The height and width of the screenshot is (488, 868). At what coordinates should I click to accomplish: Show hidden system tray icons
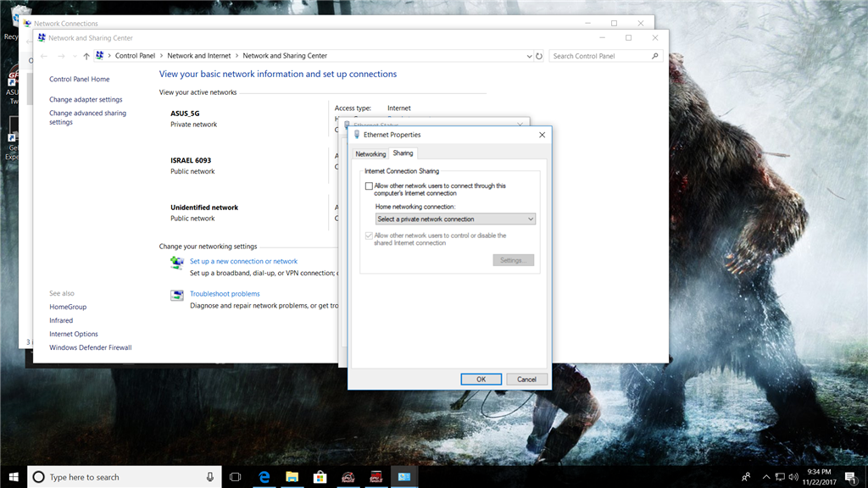click(x=766, y=477)
